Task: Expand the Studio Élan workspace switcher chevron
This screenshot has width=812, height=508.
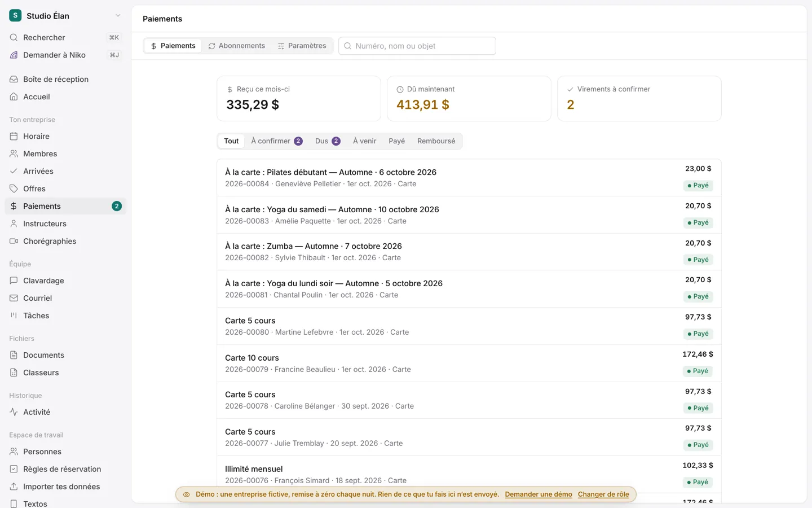Action: point(118,16)
